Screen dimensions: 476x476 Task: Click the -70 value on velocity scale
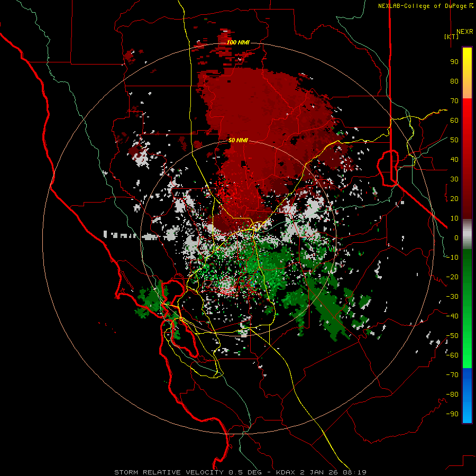[452, 375]
